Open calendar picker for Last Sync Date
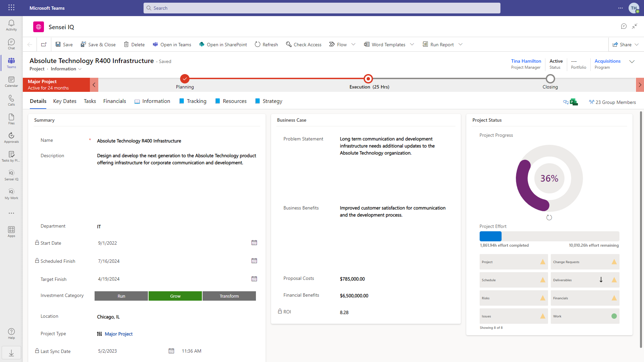This screenshot has width=644, height=362. [171, 351]
